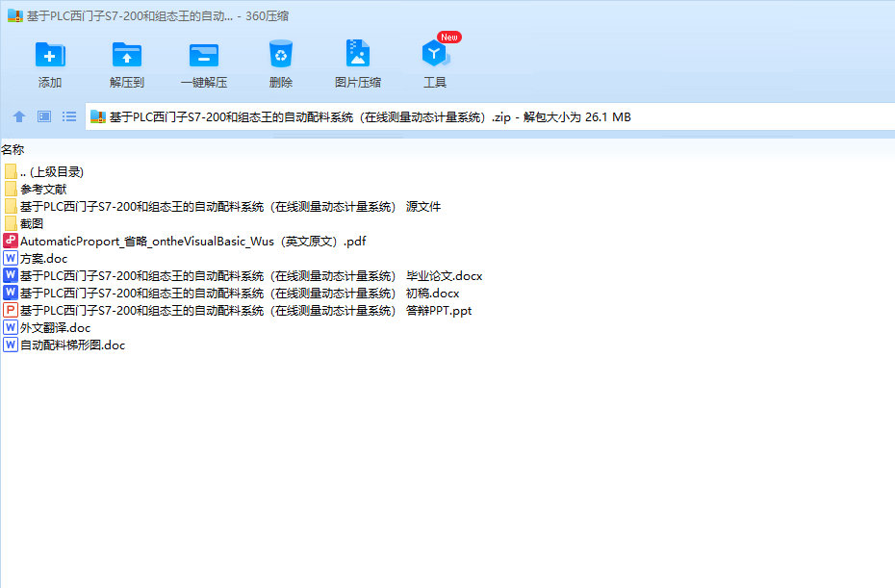Select the 方案.doc file name
Image resolution: width=895 pixels, height=588 pixels.
click(44, 259)
